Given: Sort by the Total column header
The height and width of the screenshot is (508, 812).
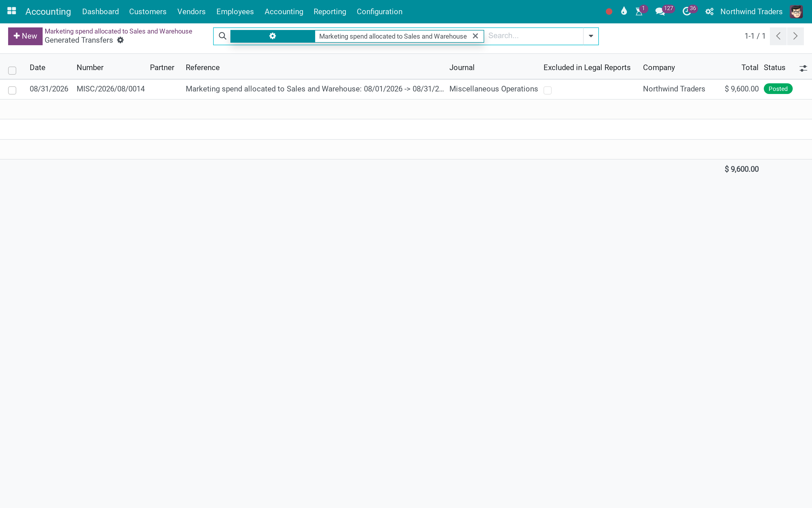Looking at the screenshot, I should [750, 67].
